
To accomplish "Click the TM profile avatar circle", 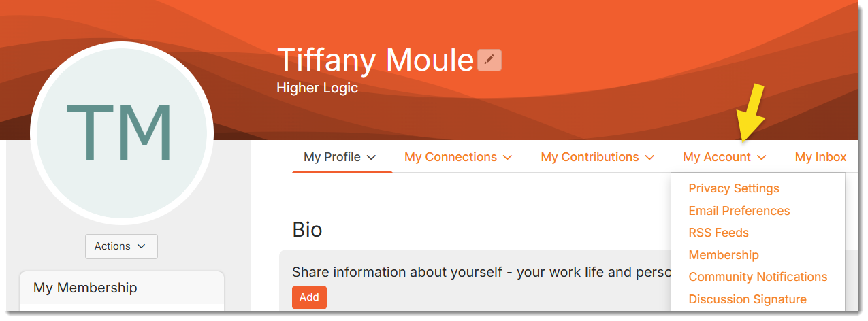I will [121, 131].
